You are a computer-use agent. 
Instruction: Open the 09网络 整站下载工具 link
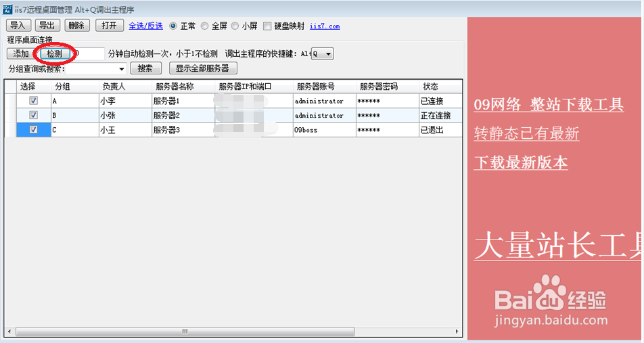(x=549, y=104)
